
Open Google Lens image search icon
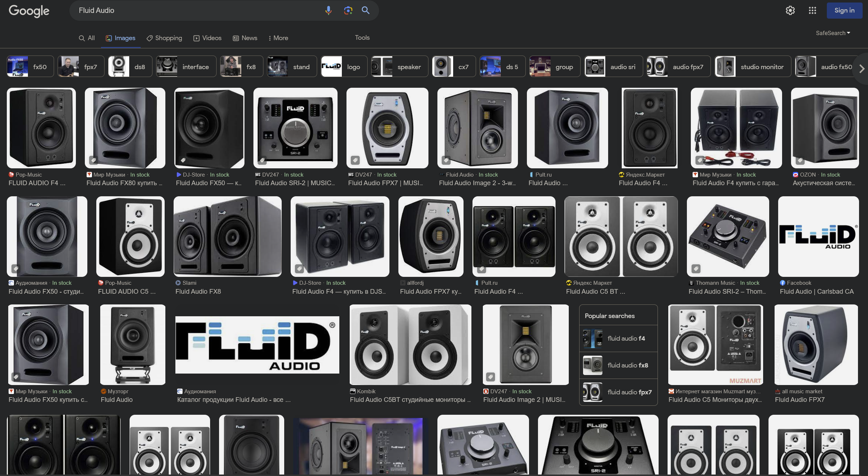[x=348, y=10]
